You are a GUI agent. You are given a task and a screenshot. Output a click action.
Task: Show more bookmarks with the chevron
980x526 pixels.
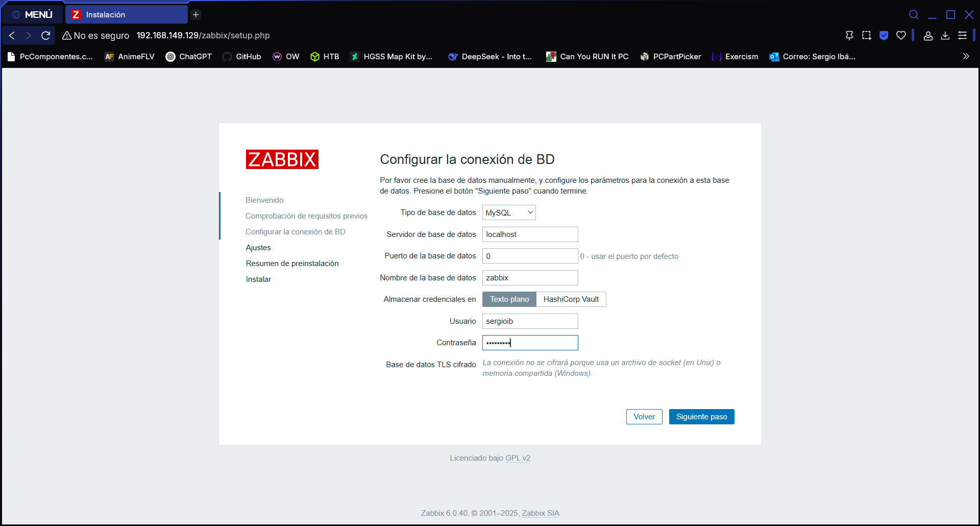[x=966, y=56]
